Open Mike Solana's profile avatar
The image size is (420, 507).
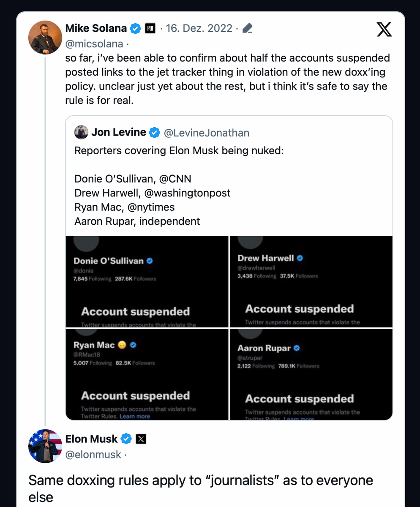tap(45, 38)
